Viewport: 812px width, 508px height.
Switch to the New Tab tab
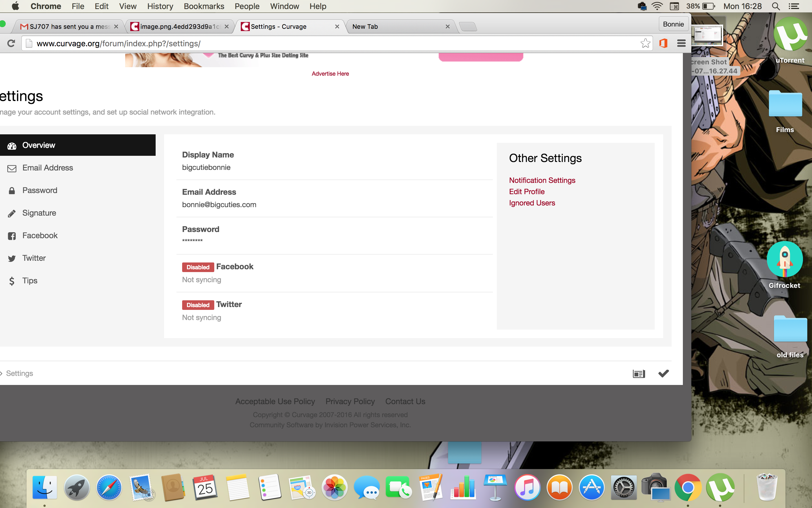click(x=399, y=26)
